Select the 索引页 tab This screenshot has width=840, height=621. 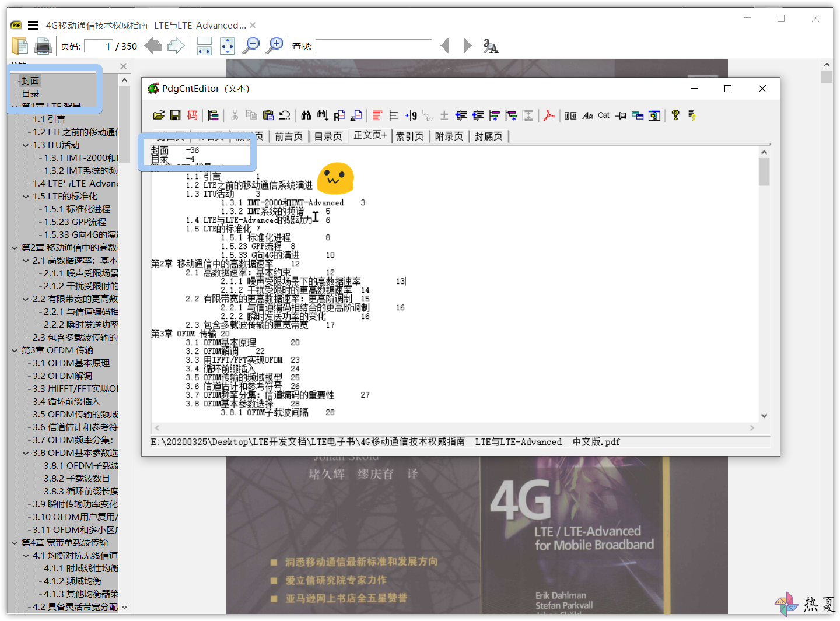coord(410,136)
